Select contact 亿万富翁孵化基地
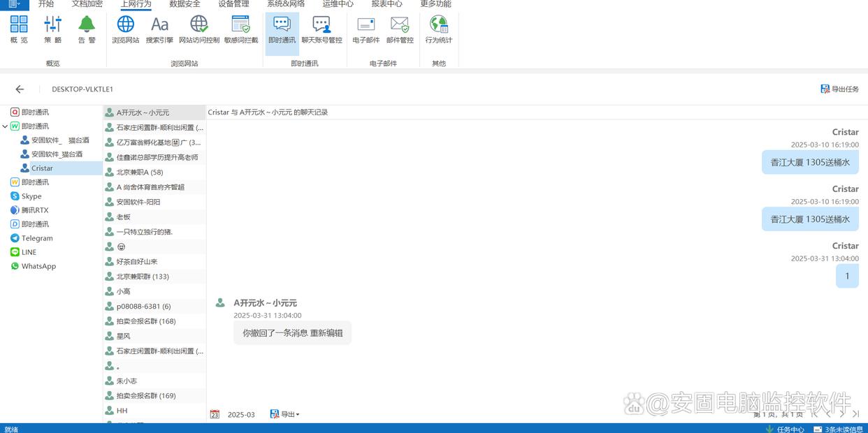 point(154,142)
